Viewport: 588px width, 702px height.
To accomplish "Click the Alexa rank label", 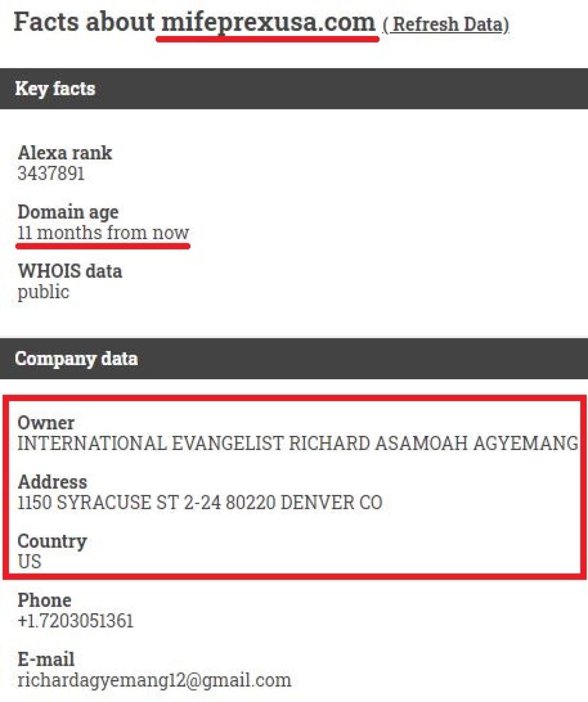I will click(65, 152).
